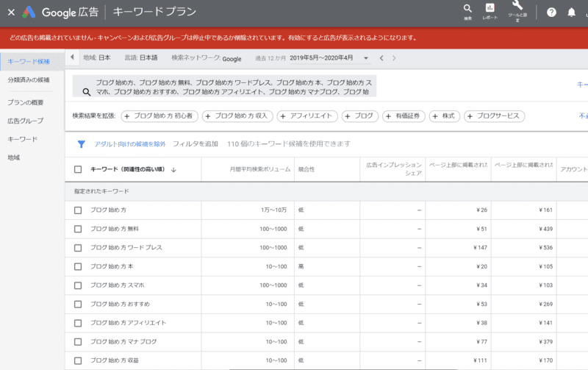Image resolution: width=588 pixels, height=370 pixels.
Task: Sort by the 月間平均検索ボリューム column header
Action: coord(260,170)
